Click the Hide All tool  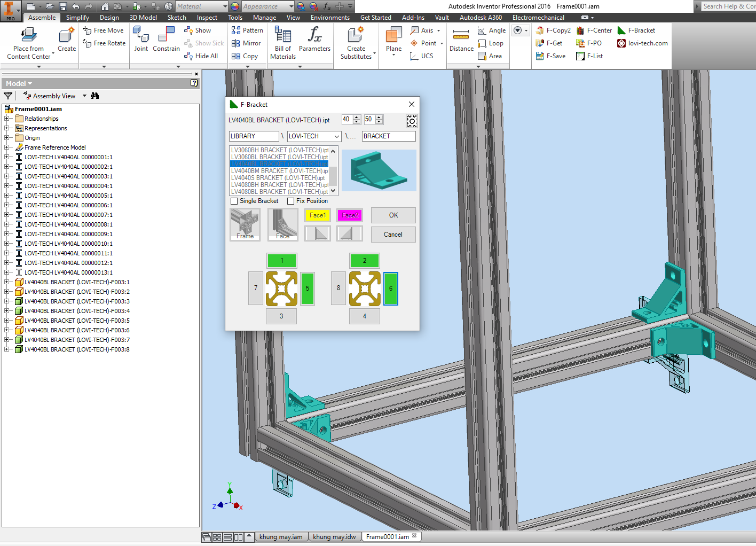pos(201,56)
